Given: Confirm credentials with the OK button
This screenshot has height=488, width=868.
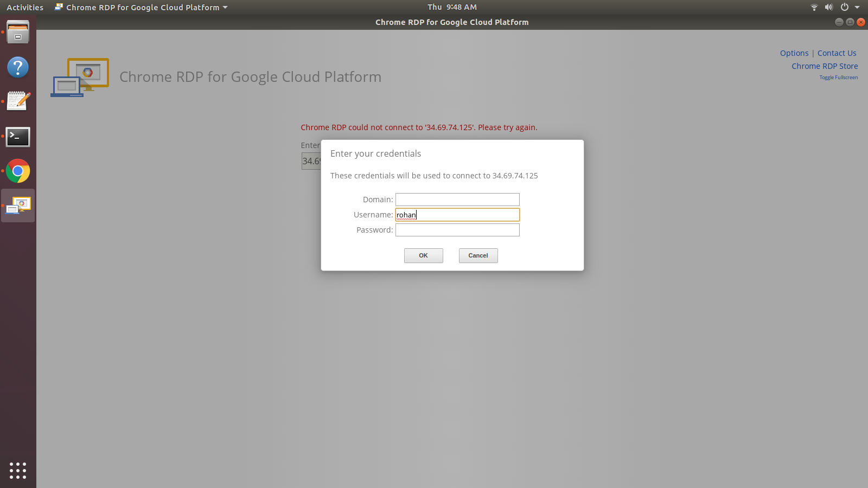Looking at the screenshot, I should 424,255.
